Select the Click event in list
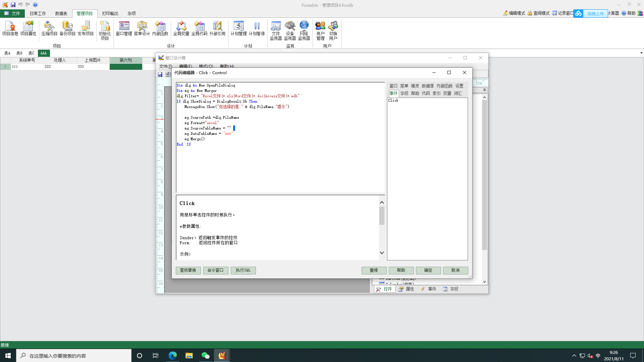The width and height of the screenshot is (644, 362). click(393, 100)
